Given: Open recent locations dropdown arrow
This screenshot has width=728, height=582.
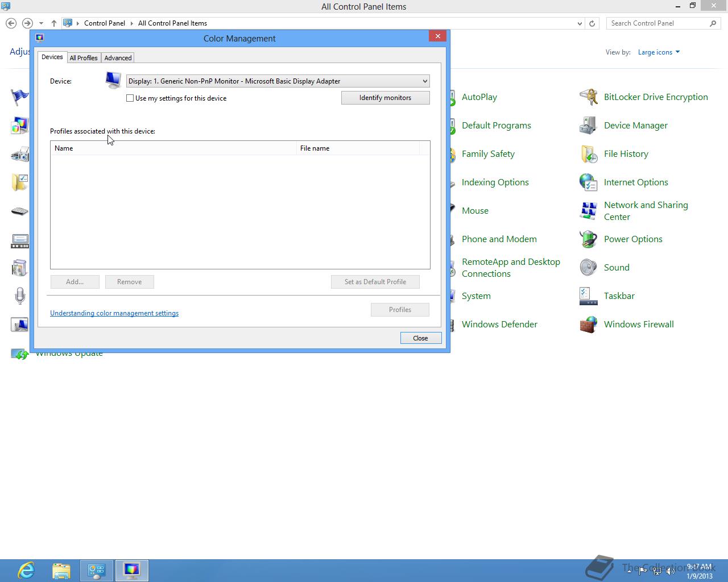Looking at the screenshot, I should (41, 23).
